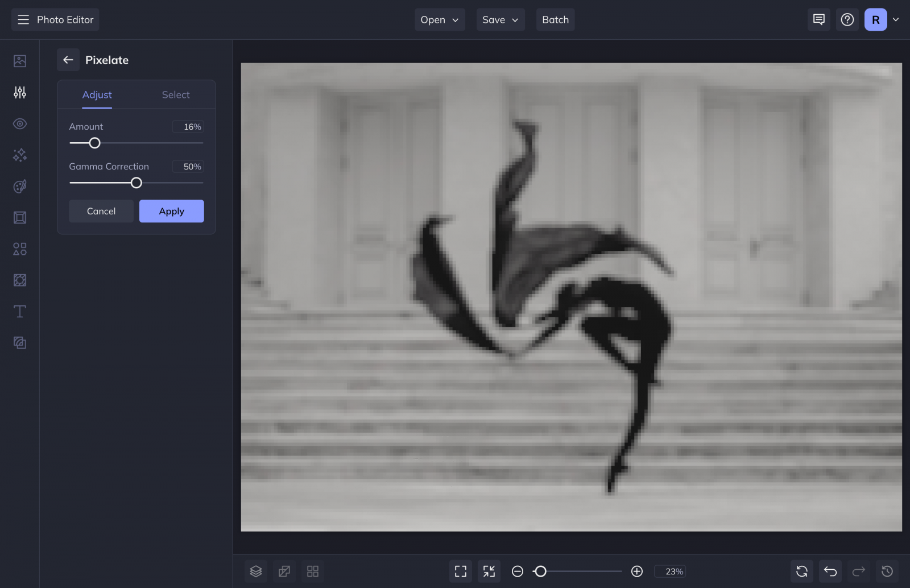Open the shapes panel

click(19, 249)
